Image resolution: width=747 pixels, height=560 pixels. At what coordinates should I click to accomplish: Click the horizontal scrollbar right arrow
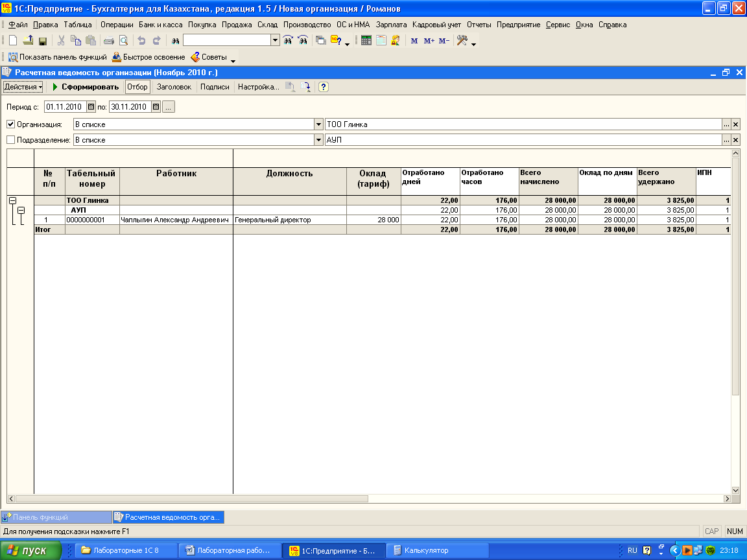[727, 498]
